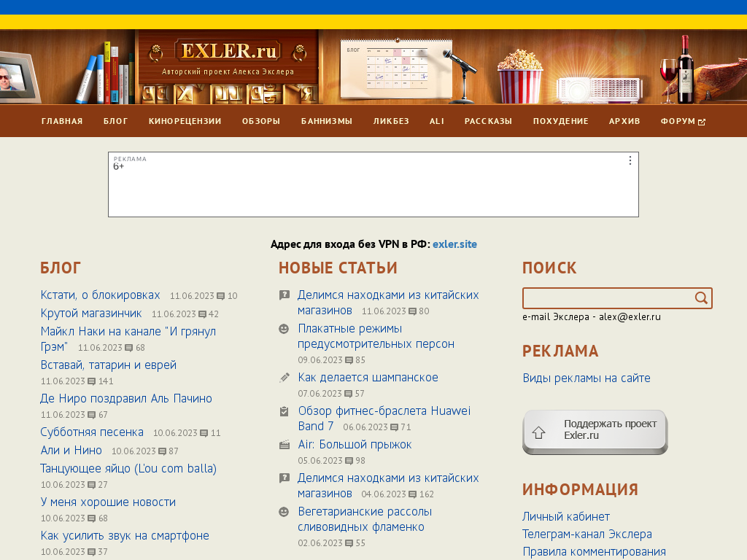The image size is (747, 560).
Task: Click comment icon for 'Вставай, татарин и еврей'
Action: 92,381
